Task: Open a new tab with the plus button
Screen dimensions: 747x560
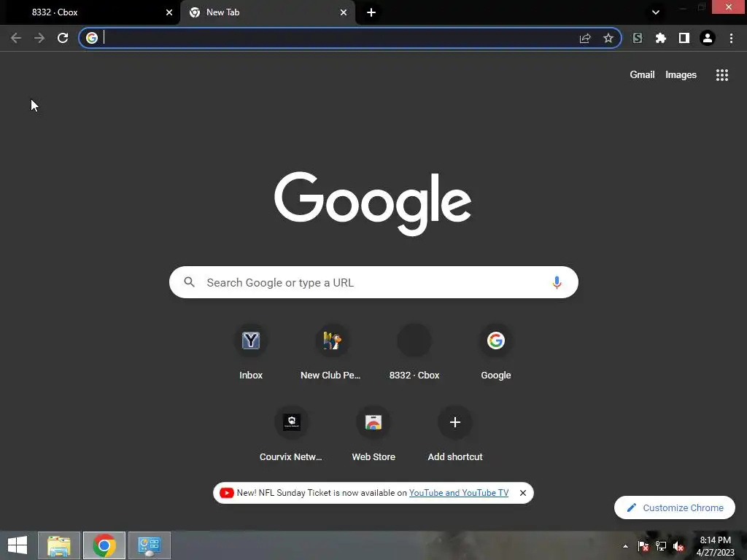Action: point(371,12)
